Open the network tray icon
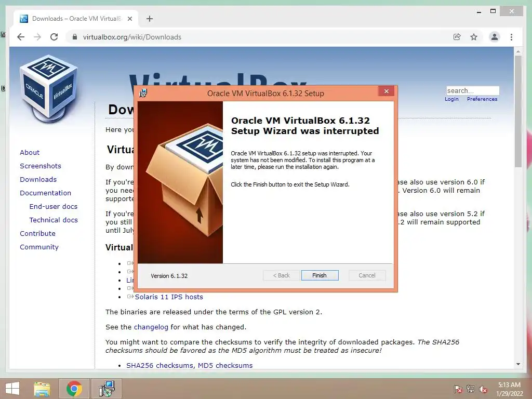The height and width of the screenshot is (399, 532). [x=471, y=389]
